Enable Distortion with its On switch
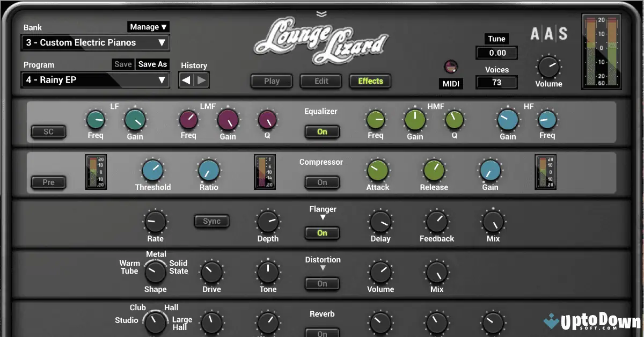Image resolution: width=644 pixels, height=337 pixels. [x=322, y=283]
